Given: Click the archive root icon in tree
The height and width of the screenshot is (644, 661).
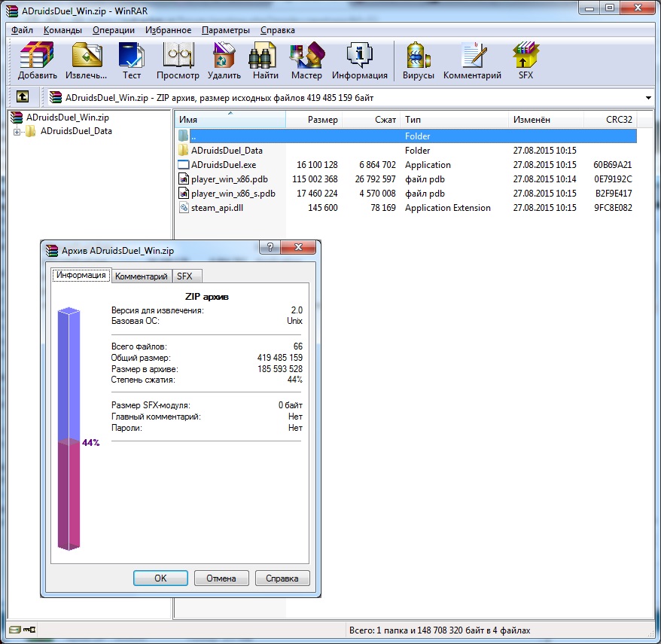Looking at the screenshot, I should click(x=17, y=118).
